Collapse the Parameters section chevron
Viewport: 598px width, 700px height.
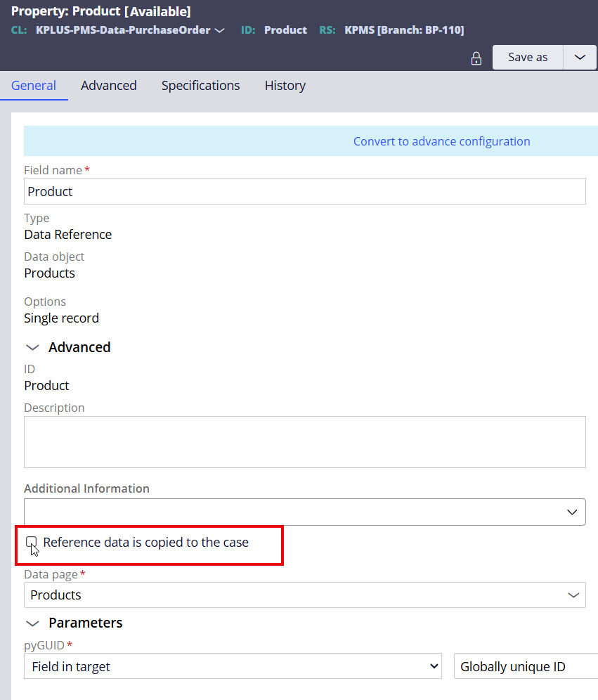[32, 623]
